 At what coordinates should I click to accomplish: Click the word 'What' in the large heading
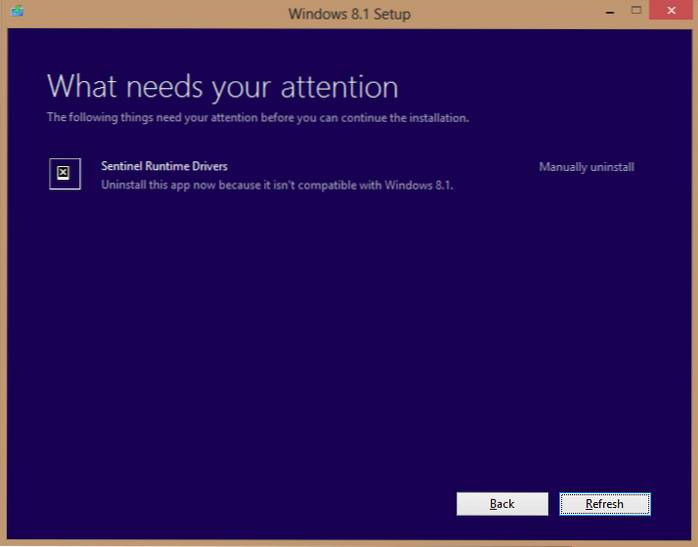(x=81, y=86)
